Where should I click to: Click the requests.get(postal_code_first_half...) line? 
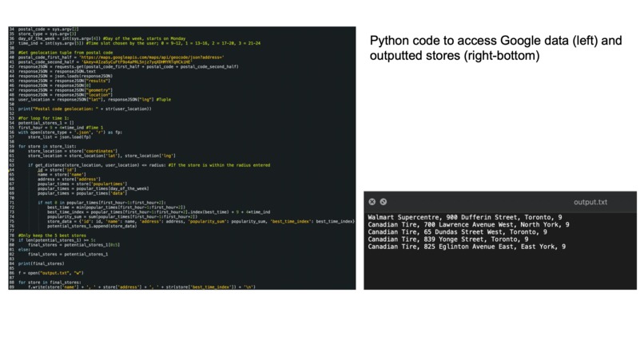click(x=128, y=66)
